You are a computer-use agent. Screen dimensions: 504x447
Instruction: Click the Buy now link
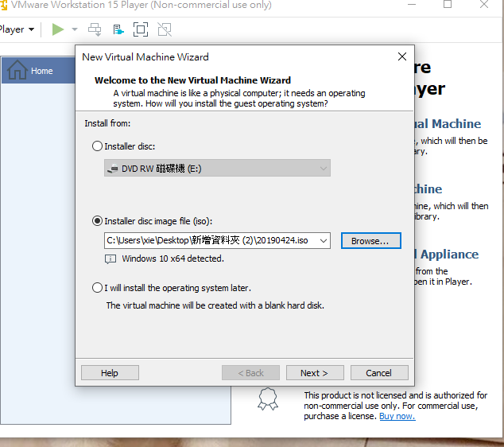click(397, 416)
